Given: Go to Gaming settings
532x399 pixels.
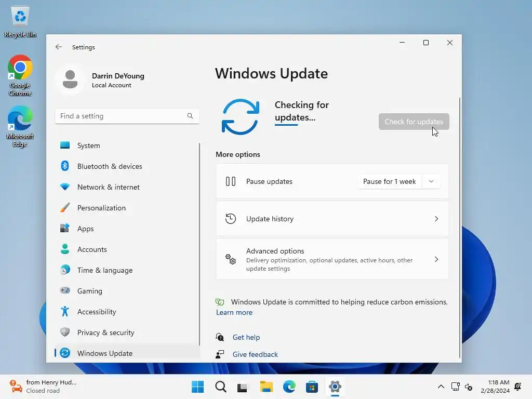Looking at the screenshot, I should pyautogui.click(x=127, y=291).
